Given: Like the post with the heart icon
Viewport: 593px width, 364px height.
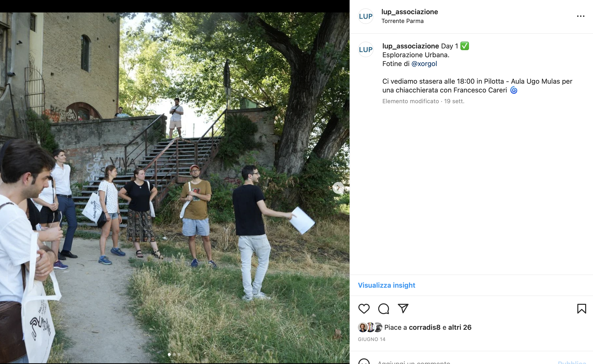Looking at the screenshot, I should tap(364, 308).
